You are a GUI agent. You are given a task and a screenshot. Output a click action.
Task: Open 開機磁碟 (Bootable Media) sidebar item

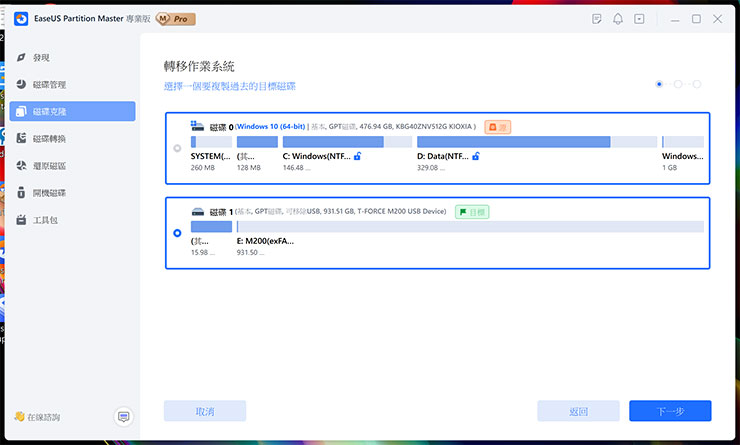click(72, 193)
